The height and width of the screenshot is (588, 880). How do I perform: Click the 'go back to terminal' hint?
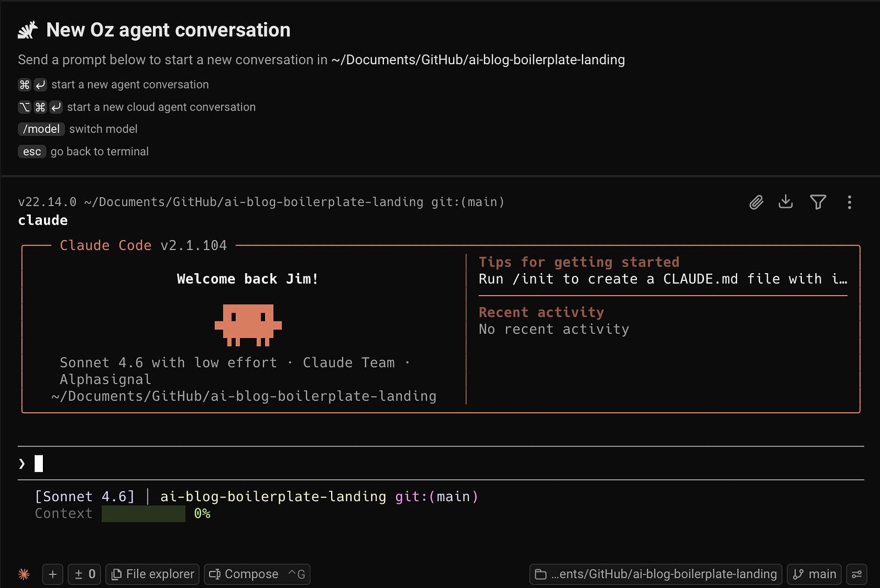[100, 152]
